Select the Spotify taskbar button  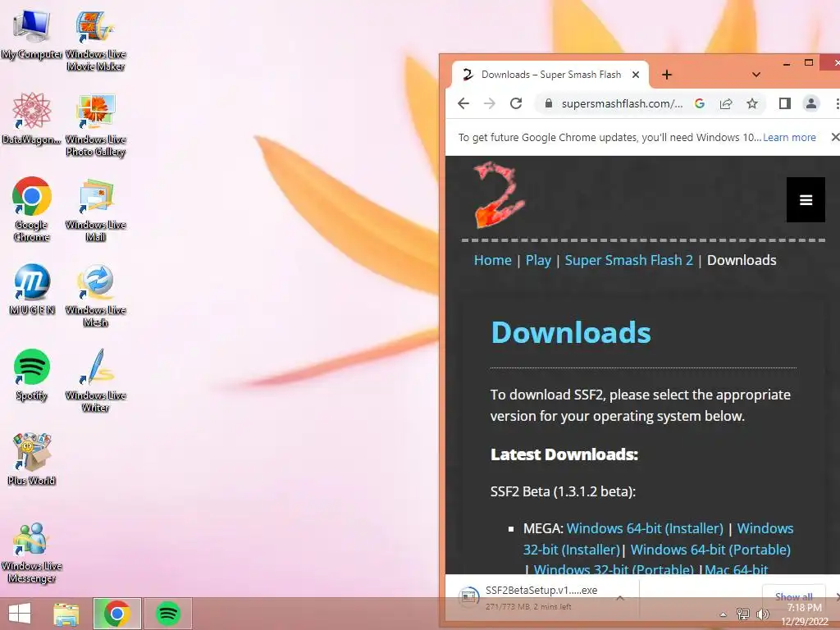click(168, 614)
